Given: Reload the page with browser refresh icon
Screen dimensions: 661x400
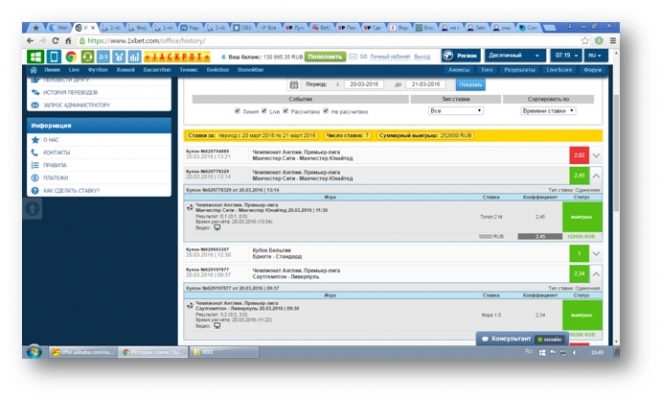Looking at the screenshot, I should pyautogui.click(x=55, y=41).
